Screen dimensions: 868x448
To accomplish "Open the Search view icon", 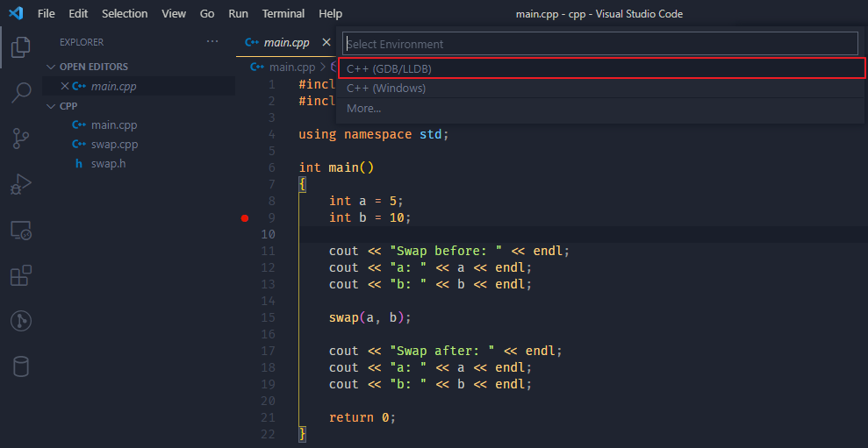I will tap(21, 93).
